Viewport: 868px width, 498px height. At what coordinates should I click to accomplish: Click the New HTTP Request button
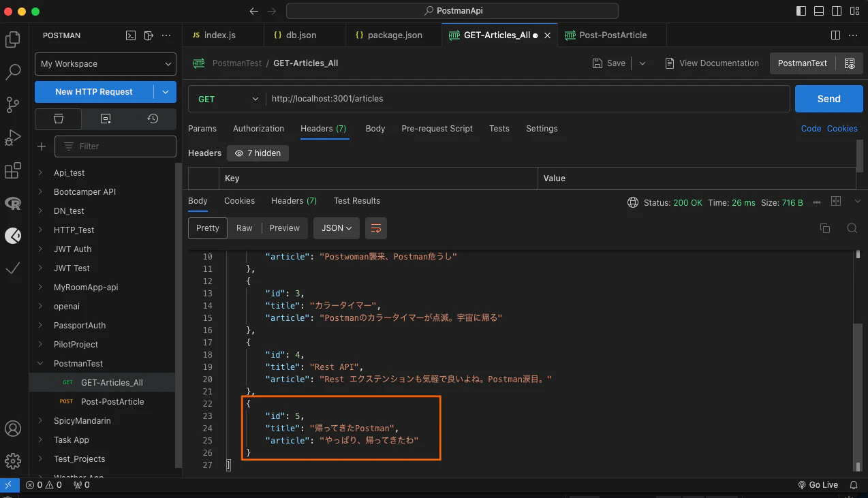pos(94,92)
